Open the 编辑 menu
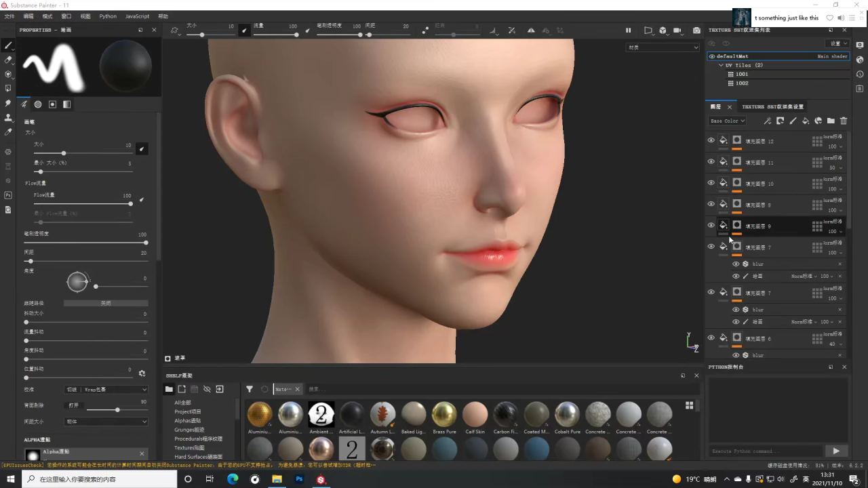 point(28,16)
